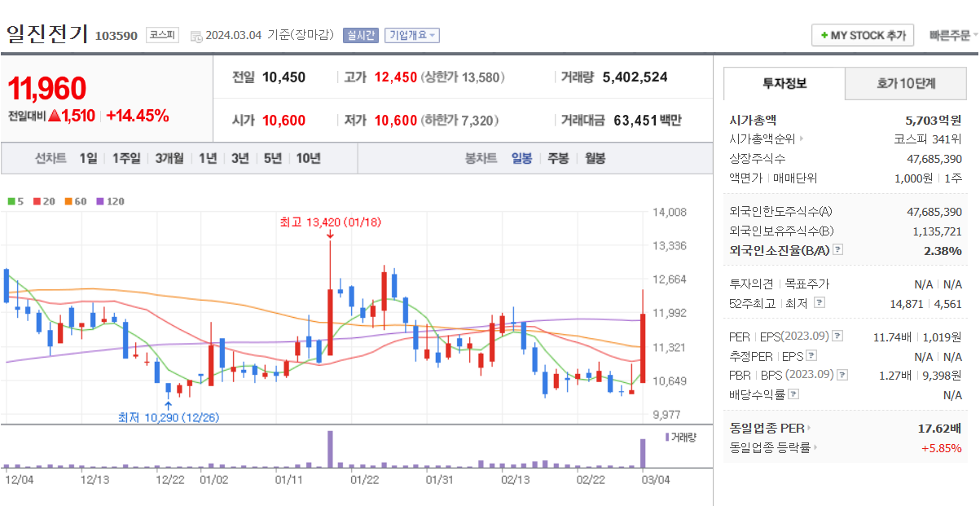This screenshot has width=980, height=506.
Task: Click the red up-triangle price change icon
Action: tap(55, 116)
